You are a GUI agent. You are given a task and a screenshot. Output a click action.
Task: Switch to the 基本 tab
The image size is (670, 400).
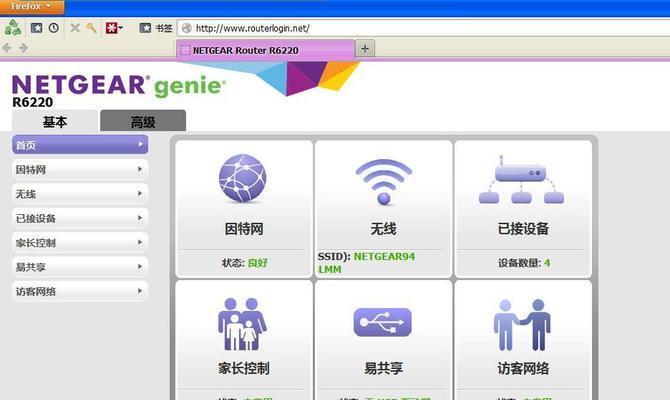[x=55, y=122]
